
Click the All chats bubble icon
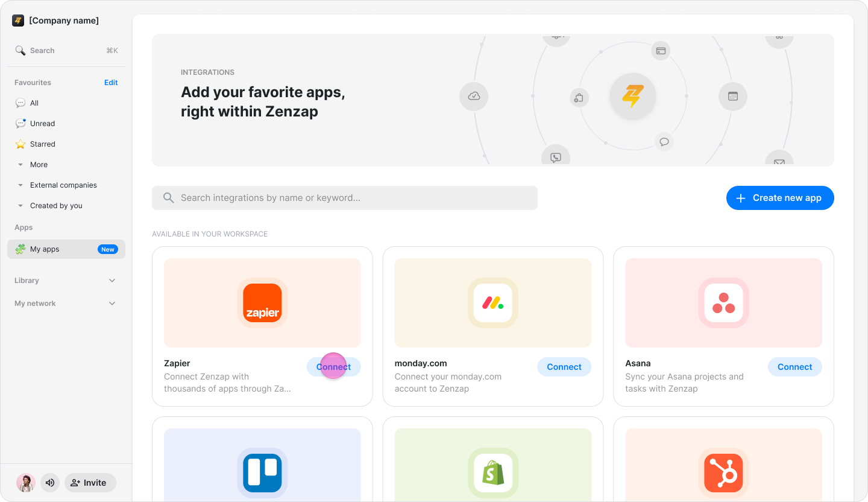[x=20, y=103]
